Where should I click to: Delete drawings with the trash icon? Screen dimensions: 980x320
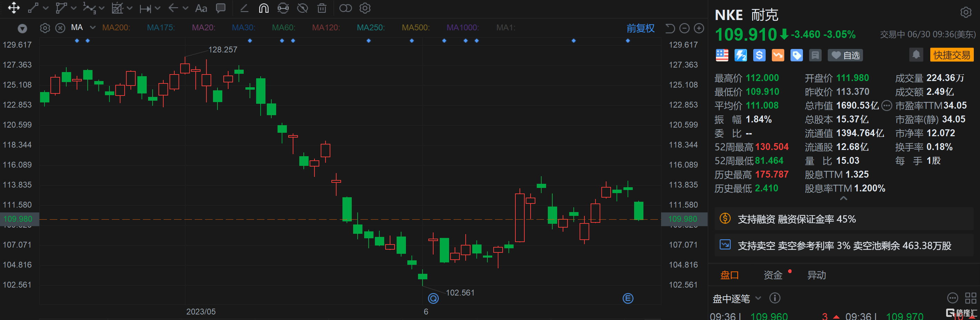322,8
